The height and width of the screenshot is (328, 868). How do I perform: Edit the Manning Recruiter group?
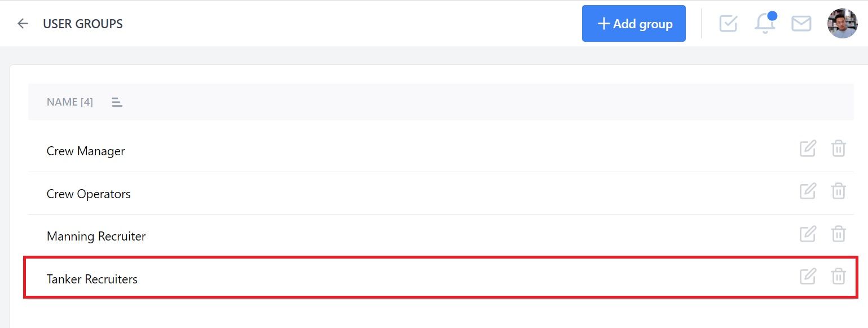pyautogui.click(x=808, y=234)
